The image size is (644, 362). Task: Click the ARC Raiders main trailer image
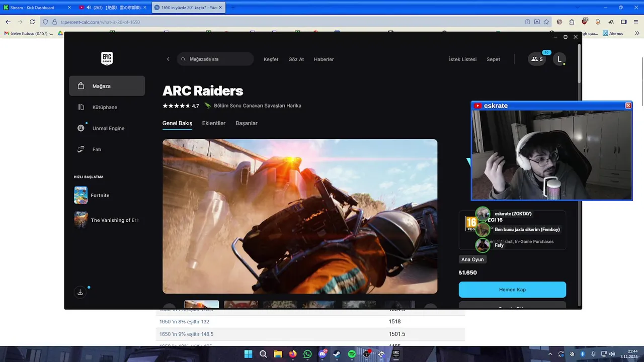300,216
